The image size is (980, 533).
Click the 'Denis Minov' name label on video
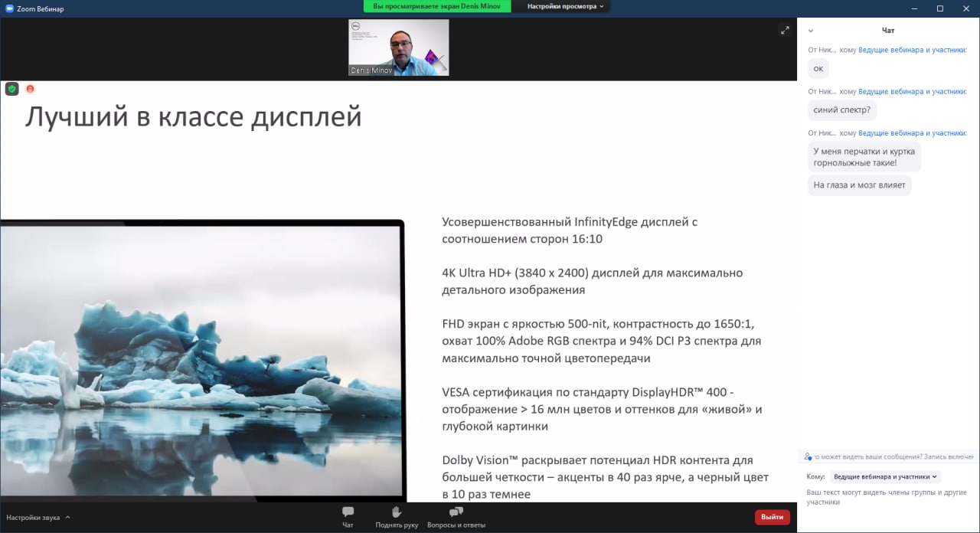pos(371,70)
